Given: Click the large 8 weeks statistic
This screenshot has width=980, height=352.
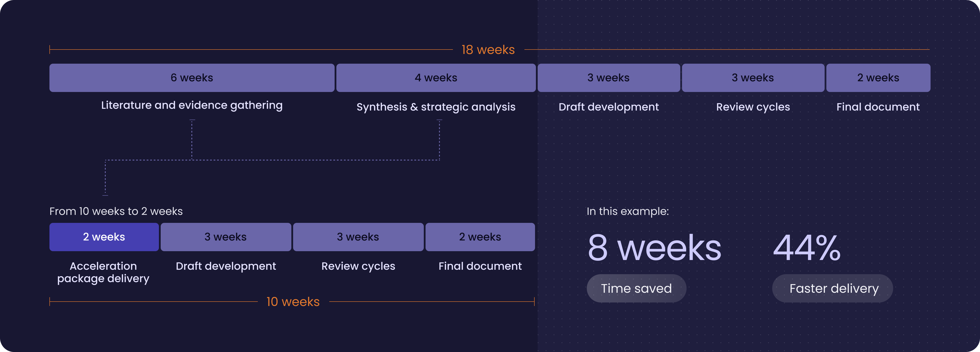Looking at the screenshot, I should [x=654, y=248].
